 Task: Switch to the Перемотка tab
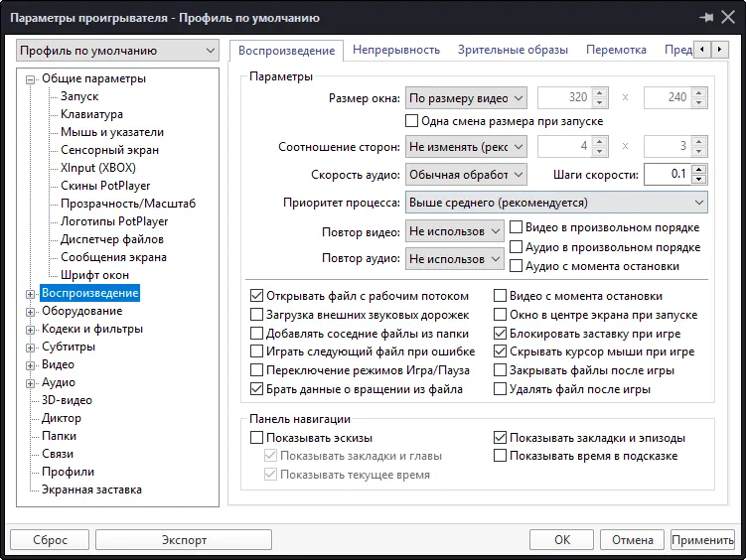[616, 50]
